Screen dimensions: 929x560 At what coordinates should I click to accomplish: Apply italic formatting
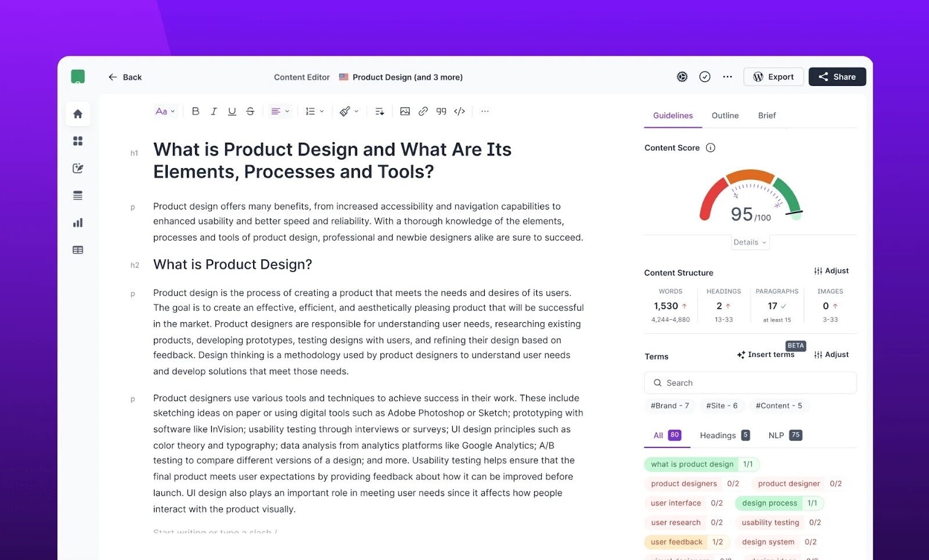pos(214,111)
